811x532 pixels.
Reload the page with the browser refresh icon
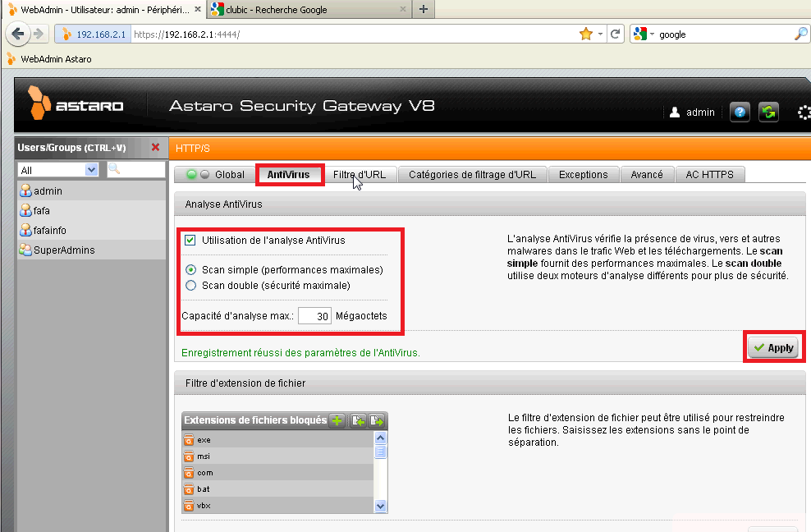pyautogui.click(x=615, y=34)
